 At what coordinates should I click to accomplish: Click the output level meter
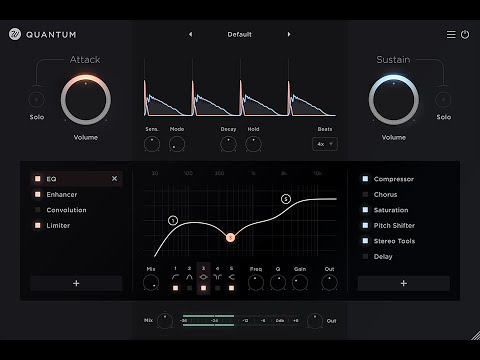(x=240, y=320)
